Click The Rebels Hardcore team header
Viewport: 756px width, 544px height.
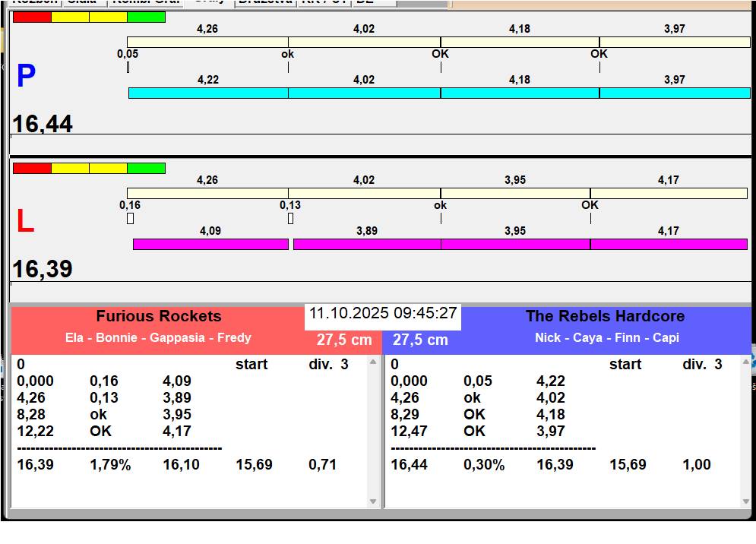605,317
